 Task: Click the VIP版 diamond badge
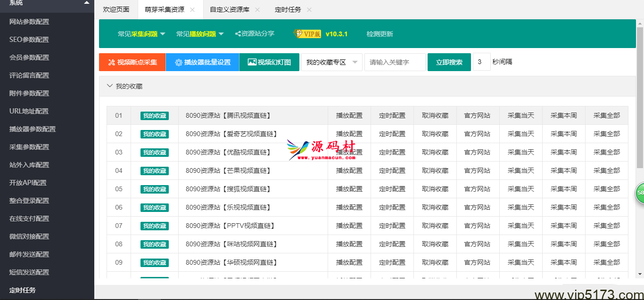pos(307,34)
